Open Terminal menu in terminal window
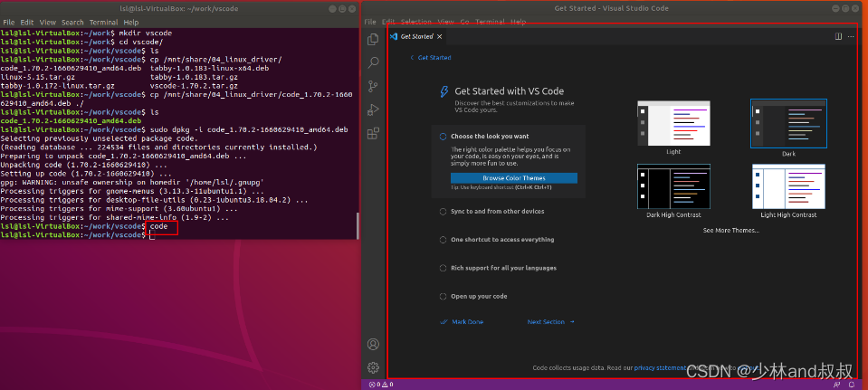 pos(104,22)
